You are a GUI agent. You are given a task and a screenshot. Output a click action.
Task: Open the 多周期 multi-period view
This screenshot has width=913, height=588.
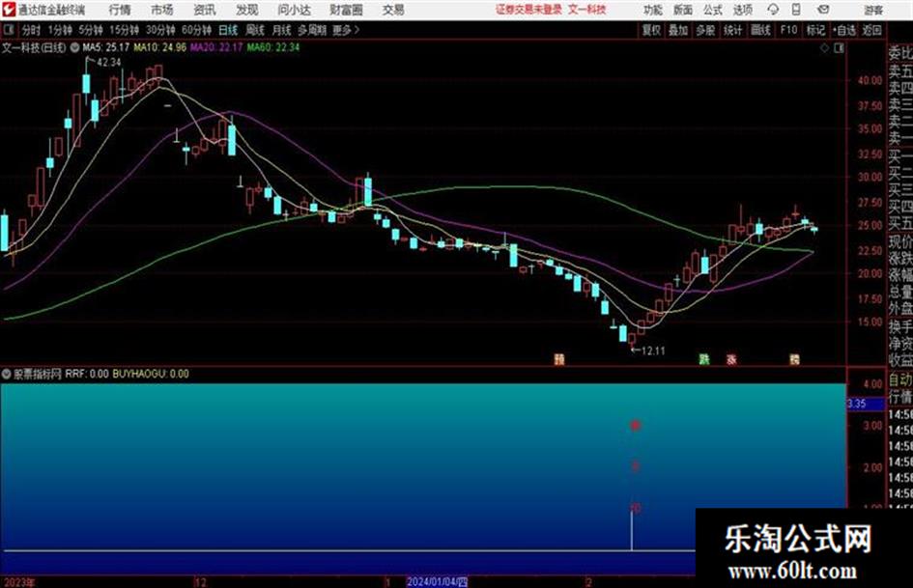(312, 30)
